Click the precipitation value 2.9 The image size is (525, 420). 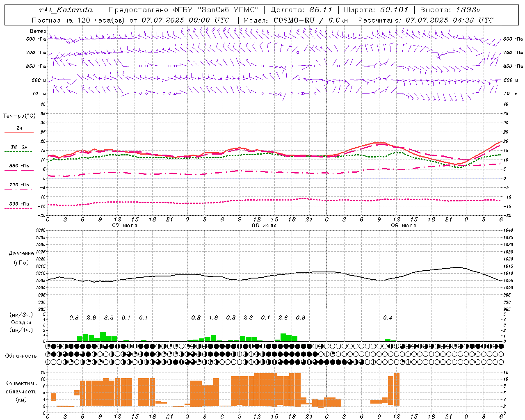pos(91,317)
